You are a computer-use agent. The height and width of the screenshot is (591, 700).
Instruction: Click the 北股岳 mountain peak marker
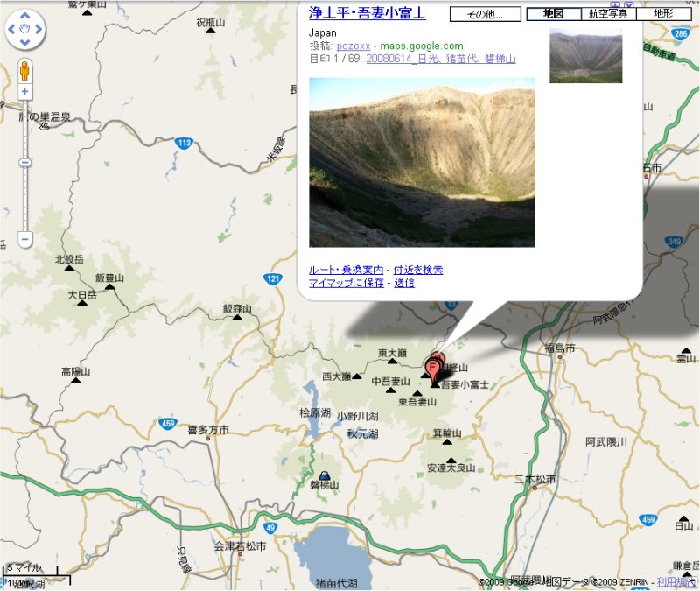[x=69, y=268]
